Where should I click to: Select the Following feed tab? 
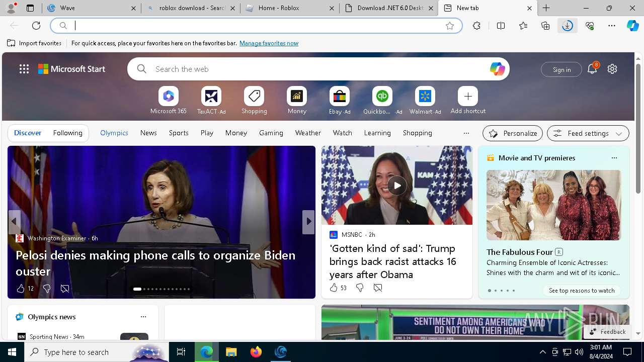coord(67,133)
